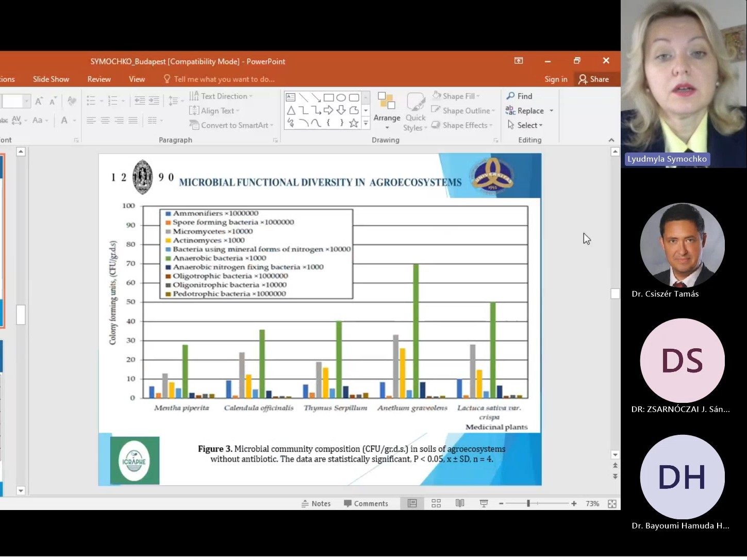
Task: Open Reading View from status bar
Action: [460, 503]
